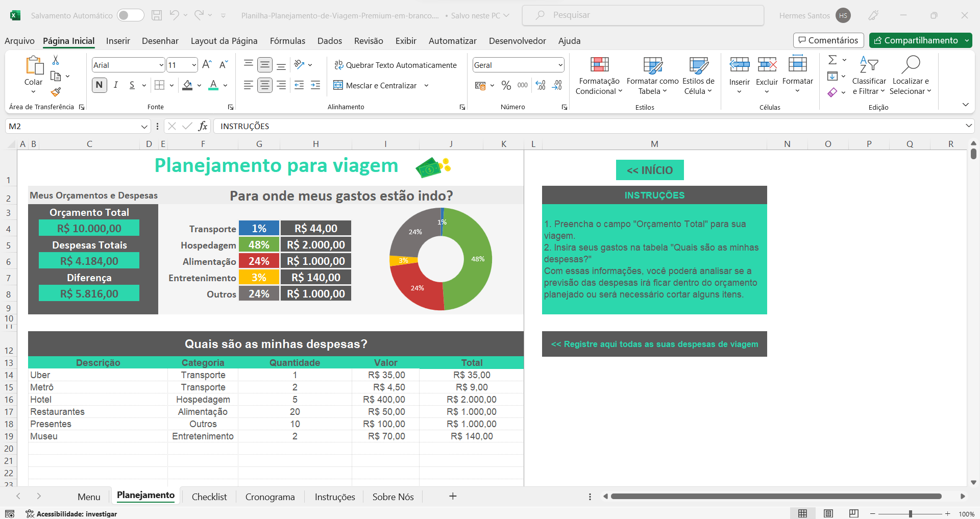
Task: Toggle bold formatting with the N icon
Action: pyautogui.click(x=99, y=85)
